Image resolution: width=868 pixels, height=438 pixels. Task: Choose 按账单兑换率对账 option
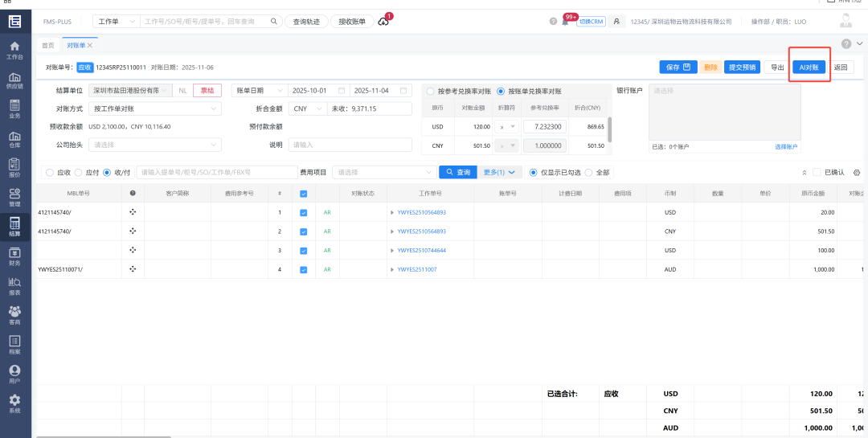501,91
